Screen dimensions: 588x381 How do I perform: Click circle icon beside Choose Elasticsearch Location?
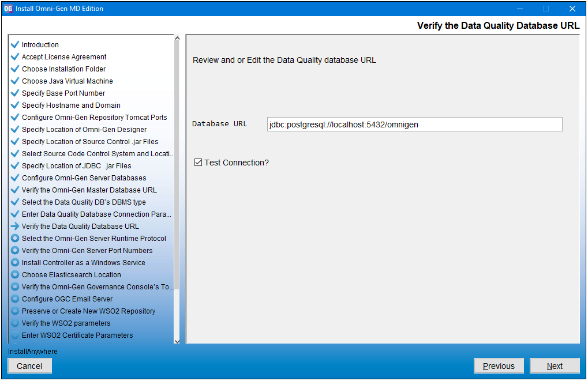point(15,274)
